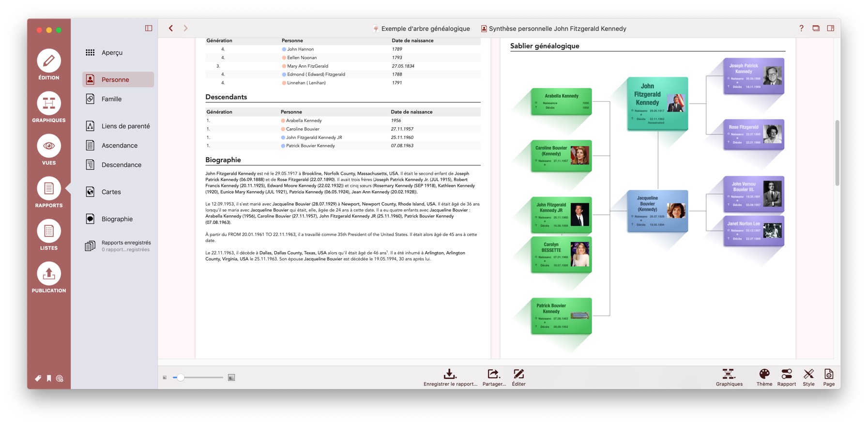Select Jacqueline Bouvier (Kennedy) chart card
Viewport: 868px width, 425px height.
tap(657, 211)
